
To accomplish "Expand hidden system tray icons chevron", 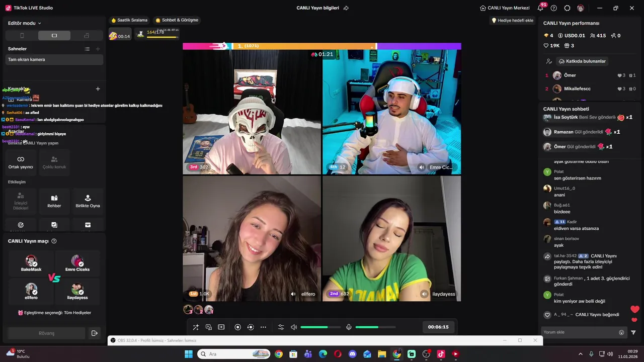I will [x=580, y=354].
